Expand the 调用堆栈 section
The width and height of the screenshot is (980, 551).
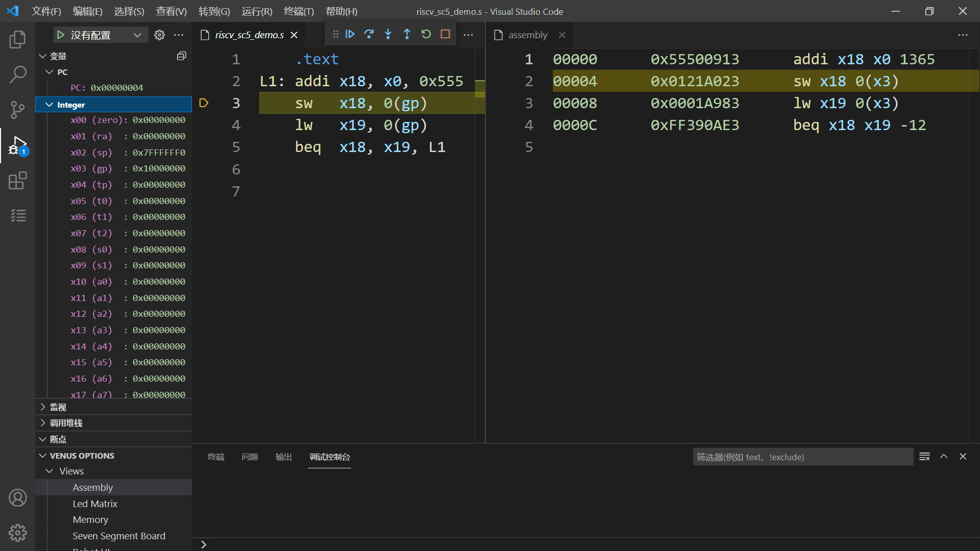tap(113, 423)
